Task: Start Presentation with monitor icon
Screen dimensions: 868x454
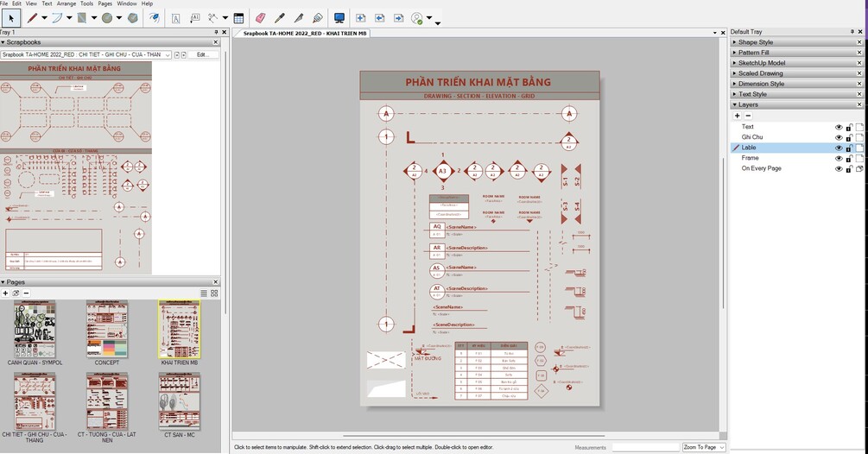Action: [339, 18]
